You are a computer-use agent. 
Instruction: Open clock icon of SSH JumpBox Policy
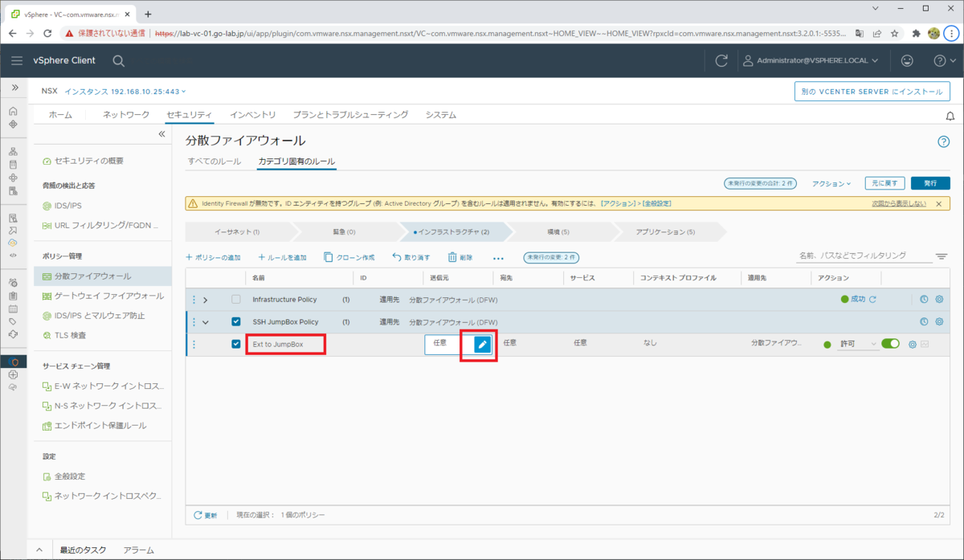[x=924, y=322]
